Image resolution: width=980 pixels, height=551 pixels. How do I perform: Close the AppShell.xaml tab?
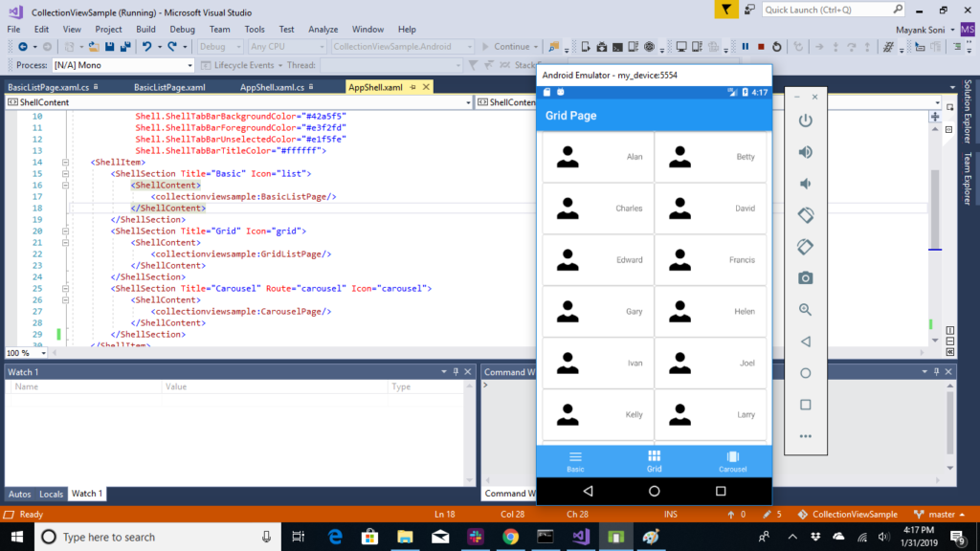coord(426,87)
